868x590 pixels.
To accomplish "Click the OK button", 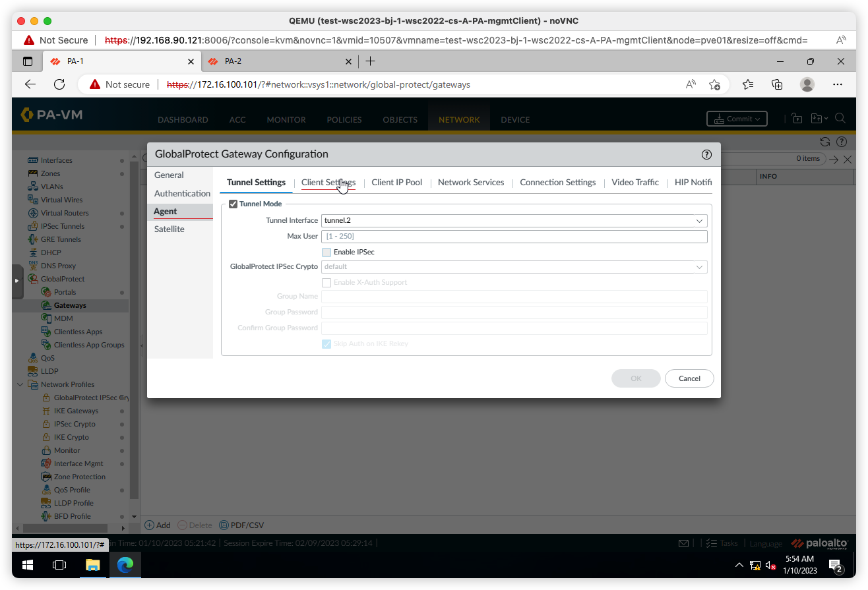I will tap(636, 378).
